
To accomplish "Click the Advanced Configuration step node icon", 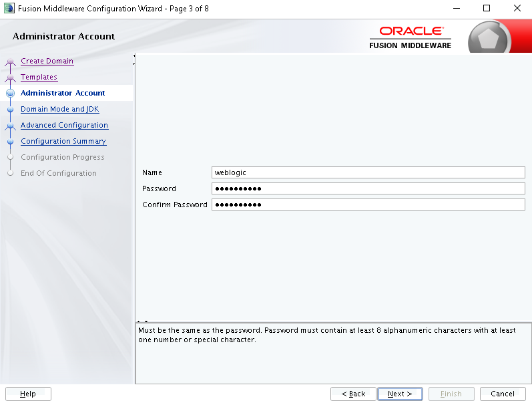I will pyautogui.click(x=10, y=126).
